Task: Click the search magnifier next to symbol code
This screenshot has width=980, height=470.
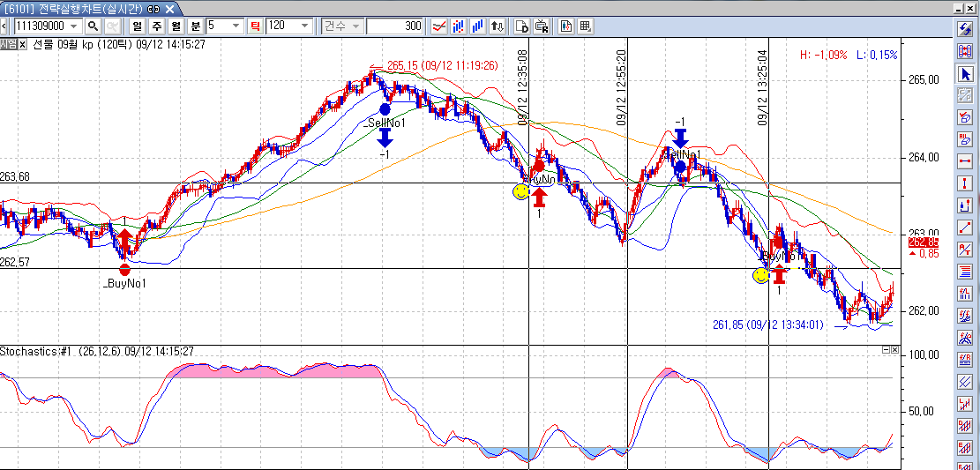Action: tap(93, 26)
